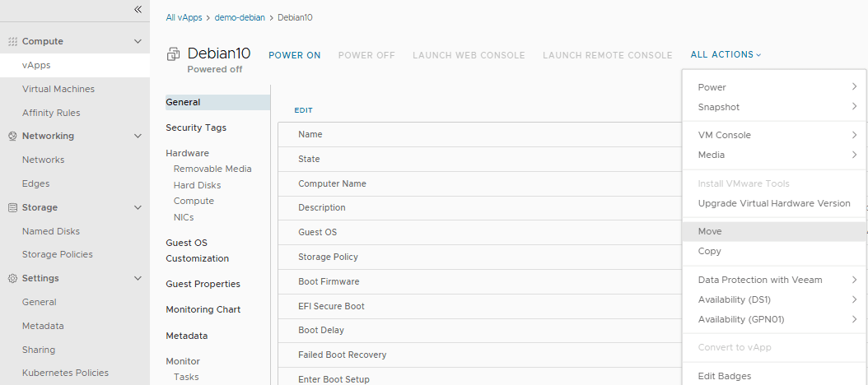The height and width of the screenshot is (385, 868).
Task: Click the EDIT link above the table
Action: 303,110
